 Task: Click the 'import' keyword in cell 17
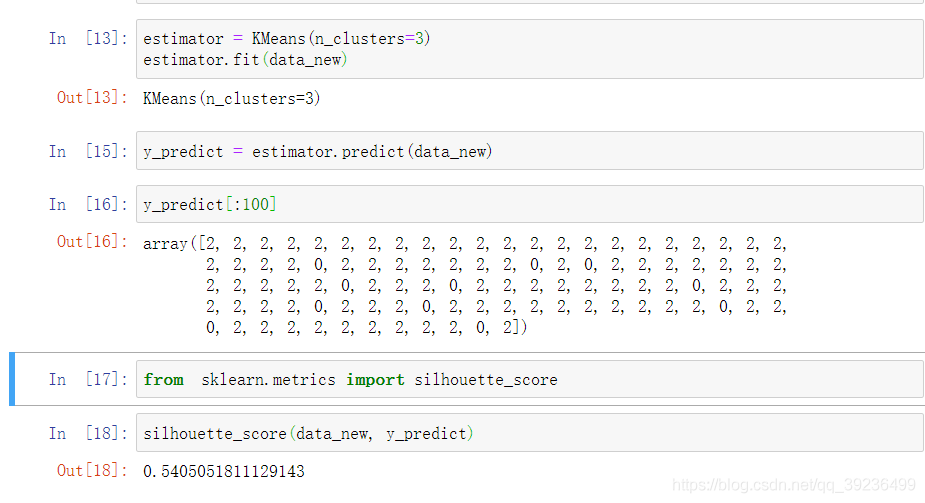[x=375, y=380]
